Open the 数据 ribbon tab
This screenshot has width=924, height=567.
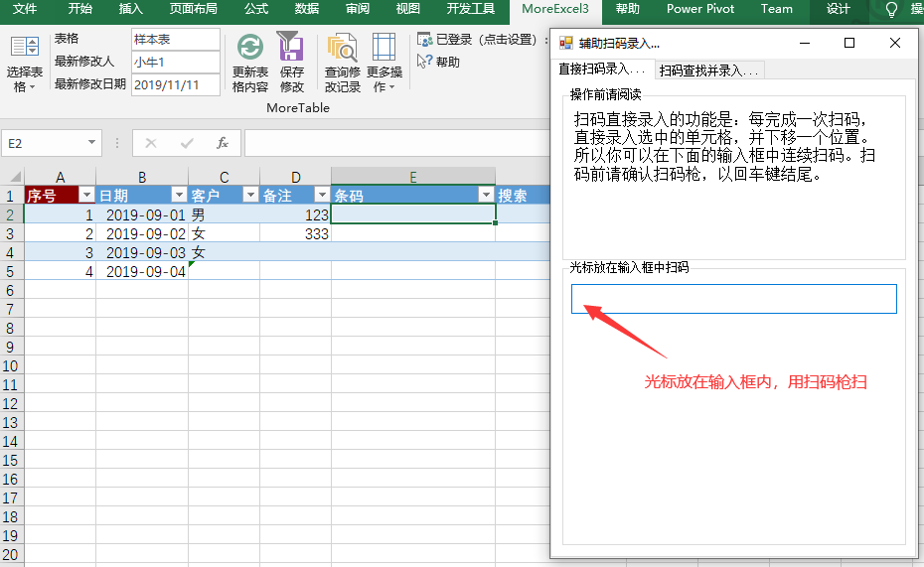[307, 9]
